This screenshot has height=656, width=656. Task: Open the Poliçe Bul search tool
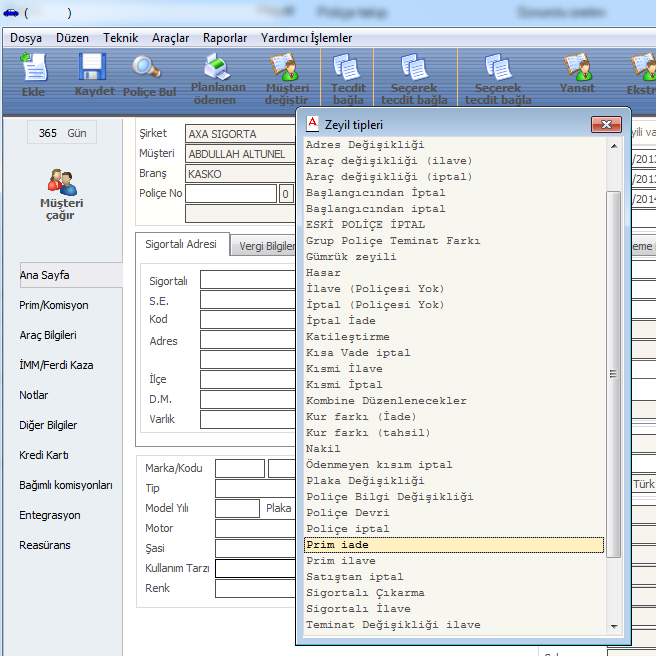point(149,76)
